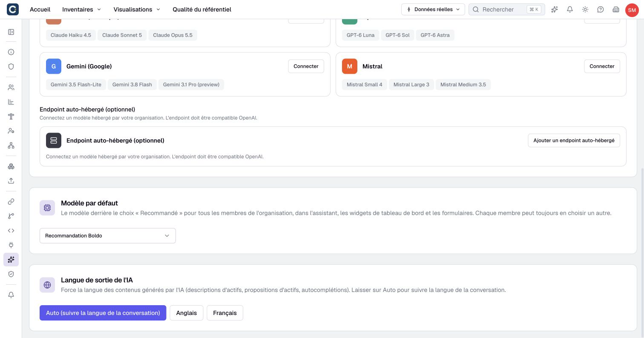Click the GPT-6 Astra model chip
Screen dimensions: 644x338
pyautogui.click(x=435, y=35)
